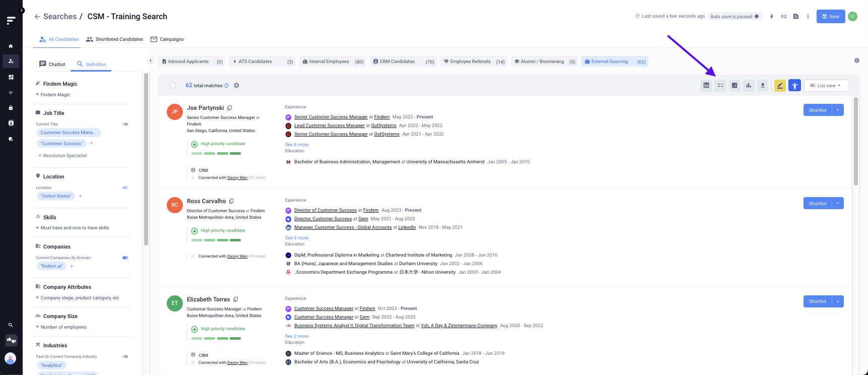Switch to Chatbot tab
This screenshot has height=375, width=868.
click(x=52, y=65)
